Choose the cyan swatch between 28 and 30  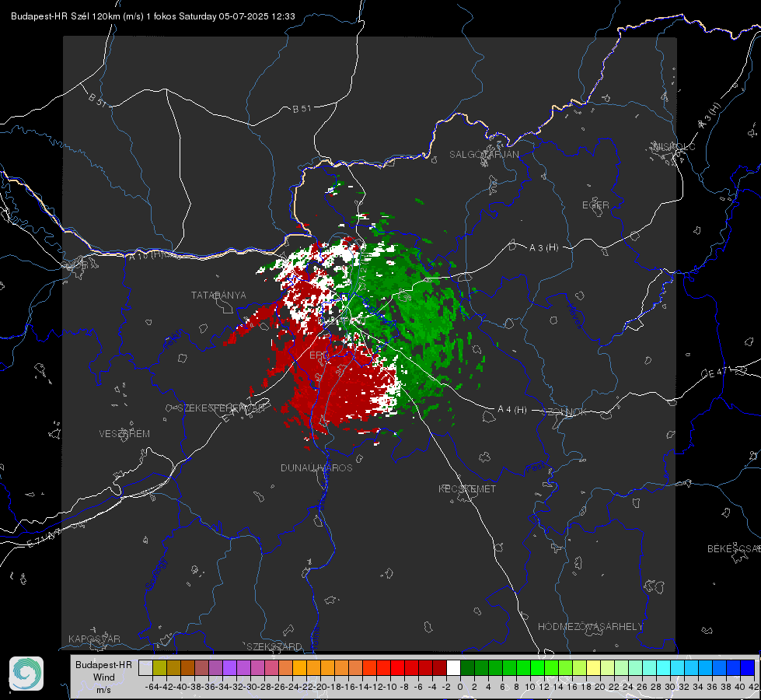click(x=664, y=667)
